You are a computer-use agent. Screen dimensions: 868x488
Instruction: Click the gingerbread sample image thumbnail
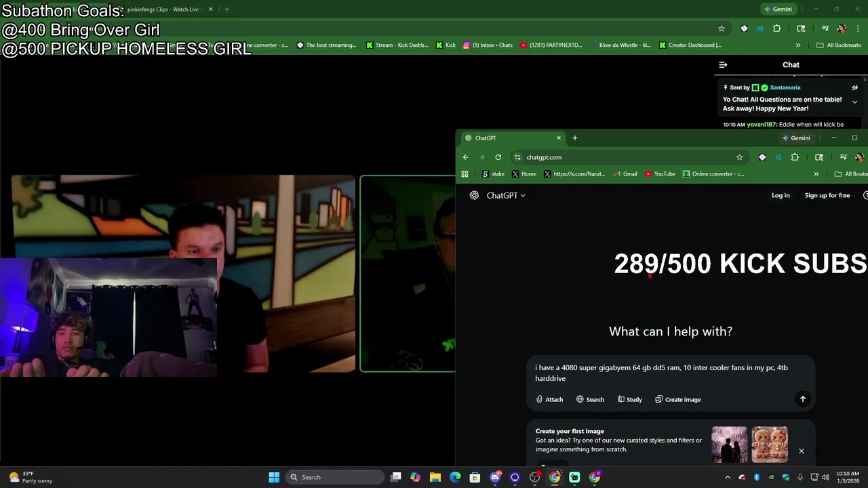(x=770, y=445)
